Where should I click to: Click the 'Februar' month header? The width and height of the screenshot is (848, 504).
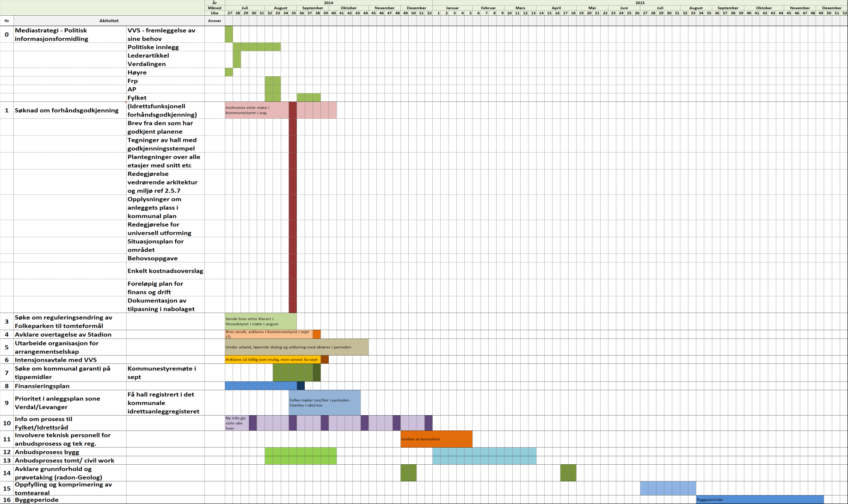point(488,8)
